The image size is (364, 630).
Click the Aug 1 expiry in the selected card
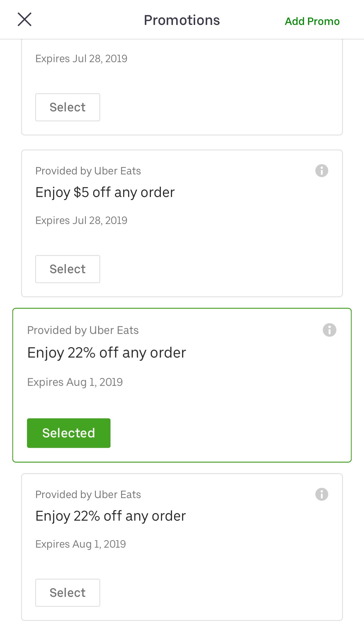(x=75, y=382)
